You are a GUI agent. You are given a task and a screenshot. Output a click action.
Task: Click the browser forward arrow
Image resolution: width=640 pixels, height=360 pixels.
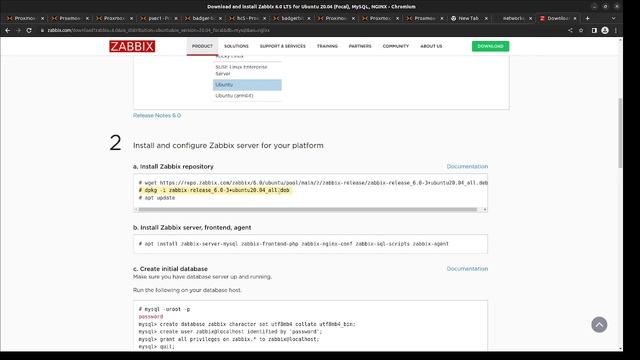pos(18,30)
